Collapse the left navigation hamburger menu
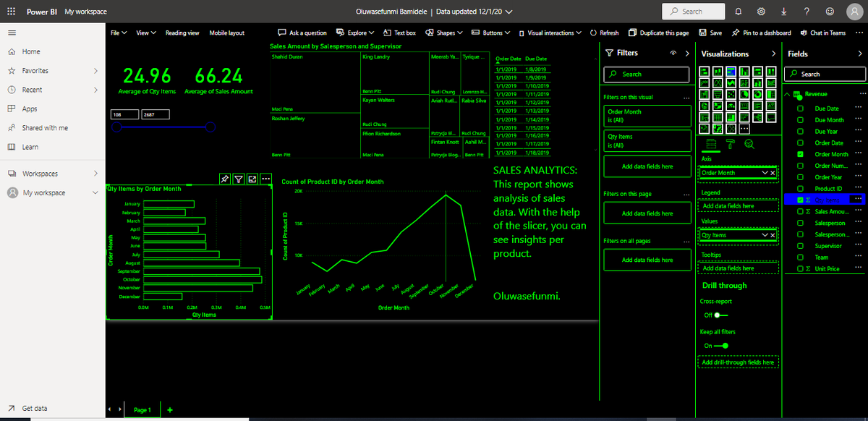868x421 pixels. pos(12,33)
